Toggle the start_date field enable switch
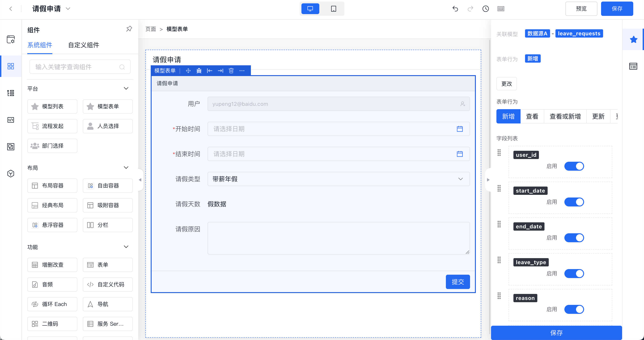 (x=575, y=202)
